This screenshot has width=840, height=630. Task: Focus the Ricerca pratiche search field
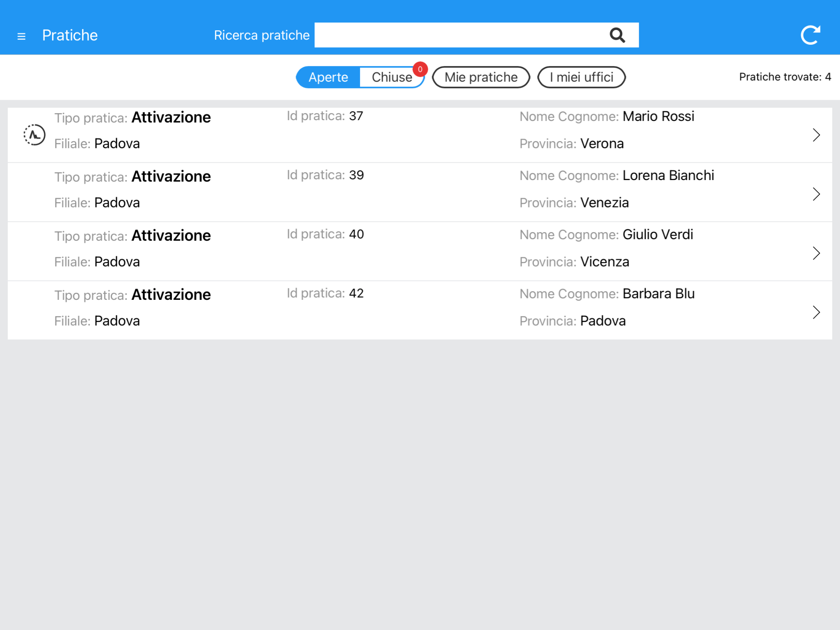click(459, 35)
